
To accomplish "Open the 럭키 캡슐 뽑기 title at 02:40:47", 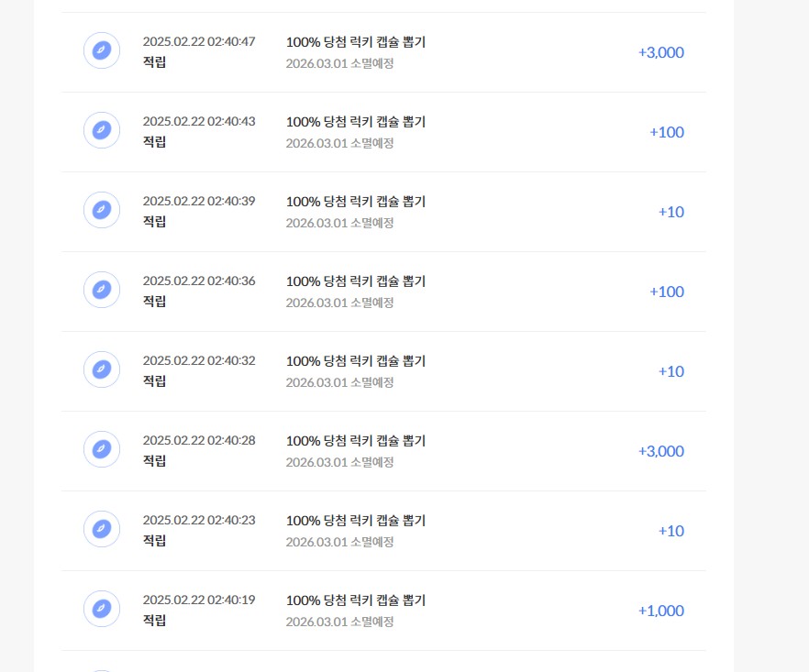I will [356, 42].
